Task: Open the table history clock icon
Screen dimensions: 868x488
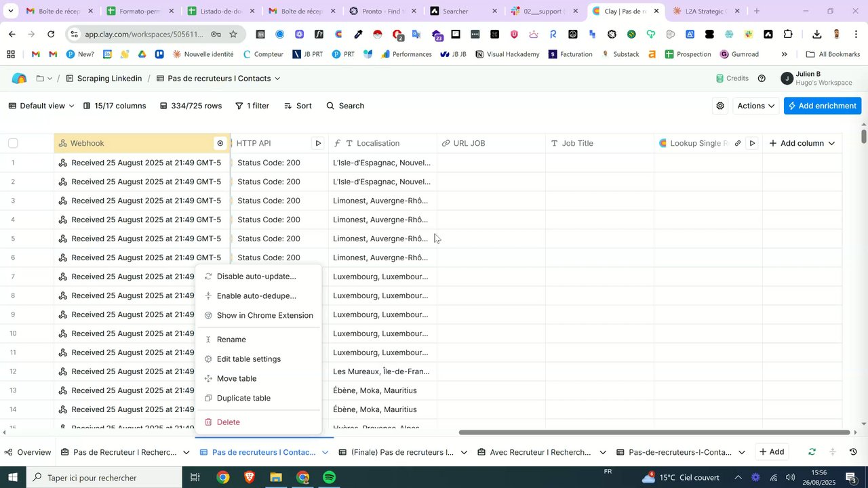Action: [x=853, y=452]
